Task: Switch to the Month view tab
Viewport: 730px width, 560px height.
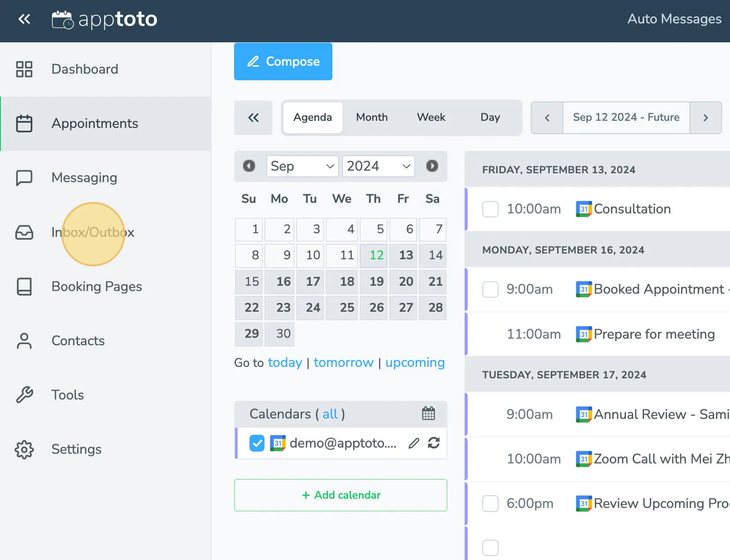Action: (372, 117)
